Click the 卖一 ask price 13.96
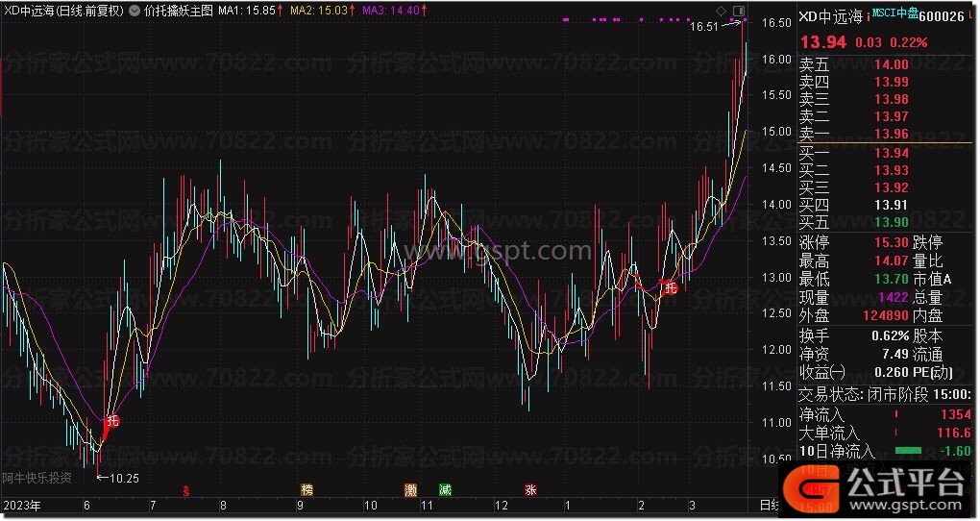This screenshot has width=980, height=521. click(x=892, y=134)
